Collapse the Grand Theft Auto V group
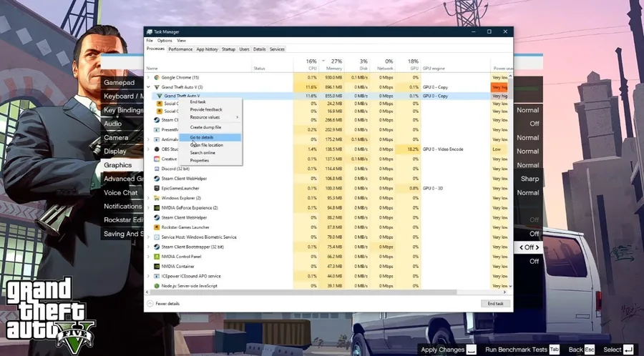The image size is (644, 356). 148,87
